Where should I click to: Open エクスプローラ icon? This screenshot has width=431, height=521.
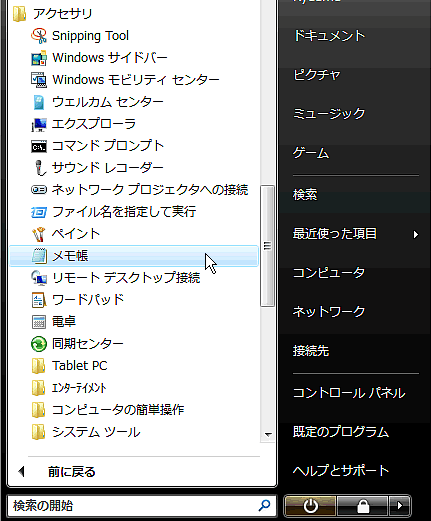(39, 124)
